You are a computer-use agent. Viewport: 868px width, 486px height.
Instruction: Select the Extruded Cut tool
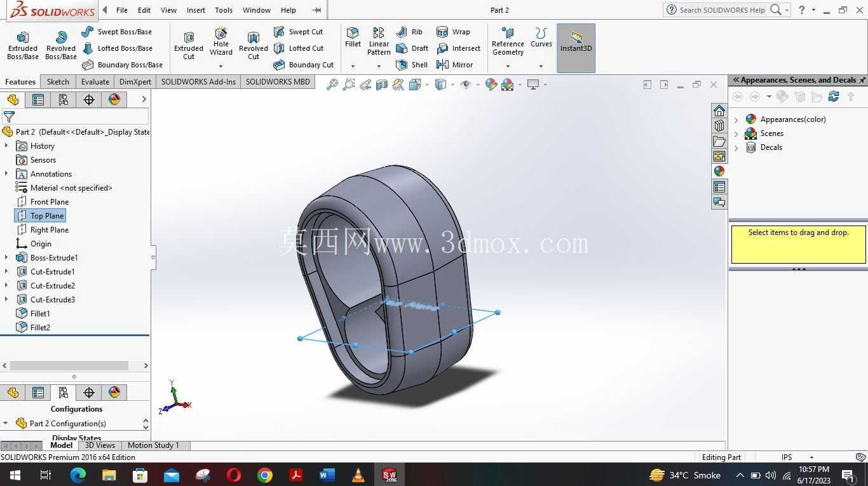[189, 46]
